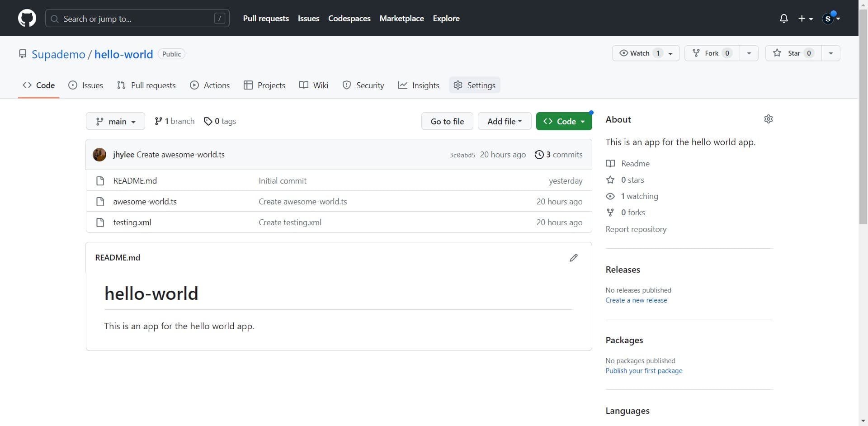
Task: Open the notifications bell
Action: pyautogui.click(x=783, y=18)
